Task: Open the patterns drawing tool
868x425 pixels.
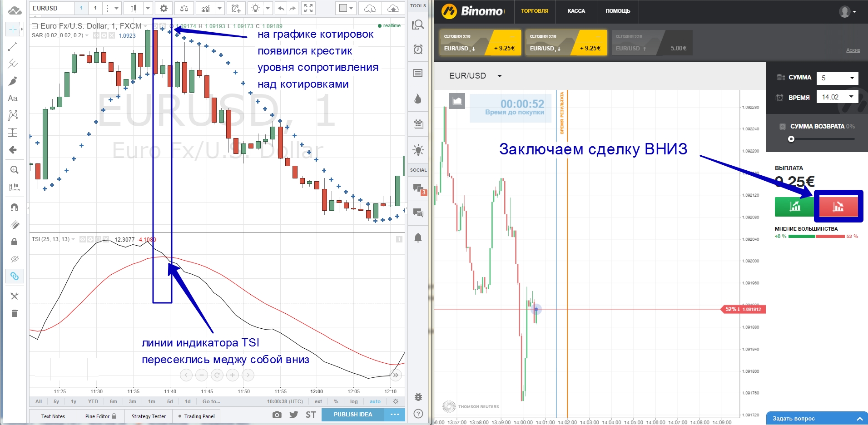Action: pyautogui.click(x=13, y=115)
